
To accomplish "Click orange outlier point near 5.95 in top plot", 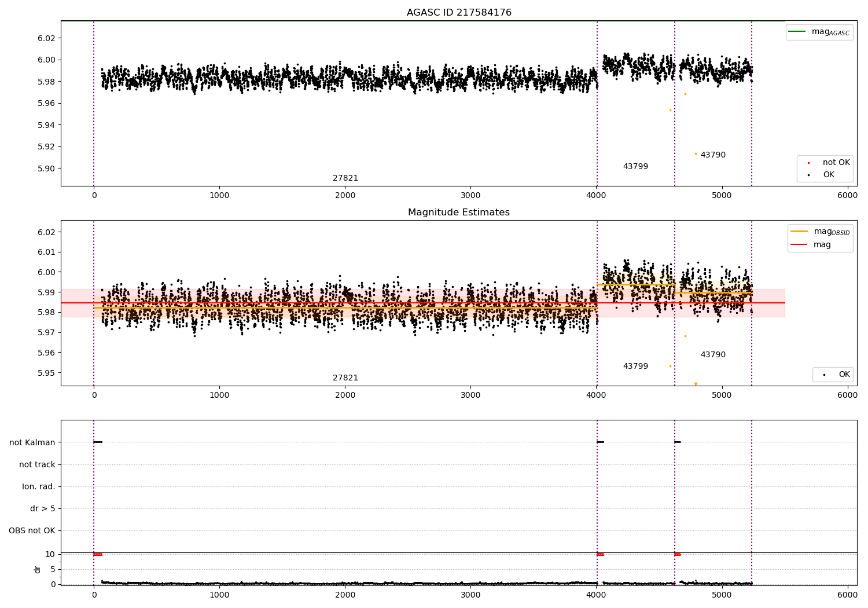I will [670, 110].
